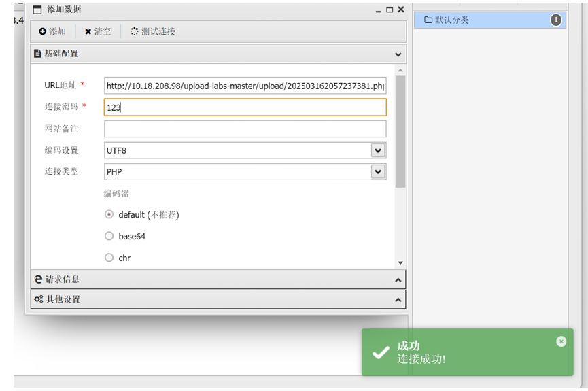Minimize the 添加数据 dialog

(x=379, y=10)
